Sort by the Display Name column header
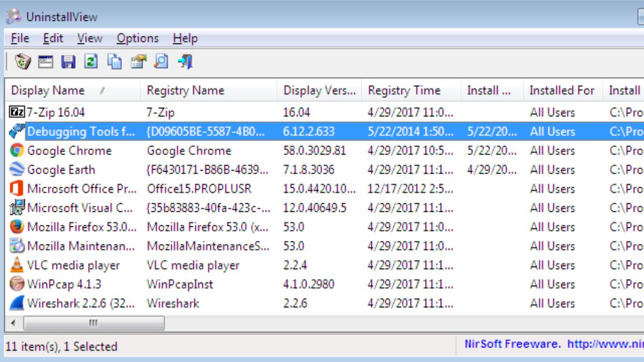The width and height of the screenshot is (644, 362). tap(73, 91)
